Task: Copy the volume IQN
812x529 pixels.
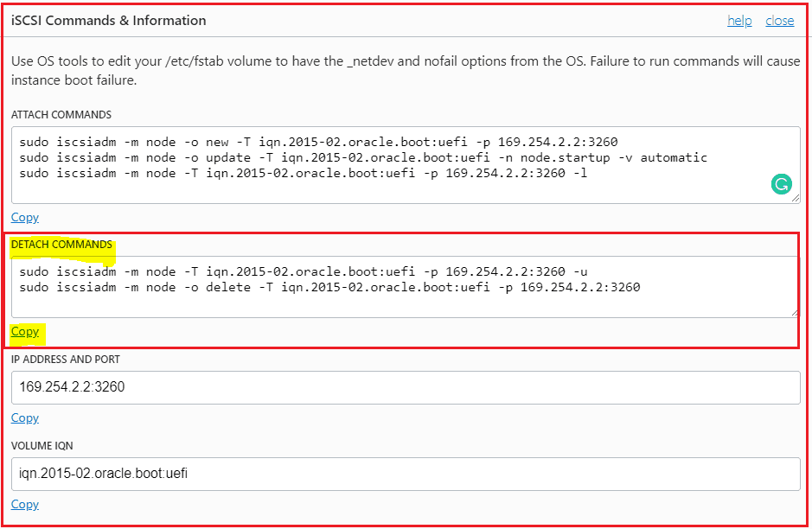Action: (x=25, y=505)
